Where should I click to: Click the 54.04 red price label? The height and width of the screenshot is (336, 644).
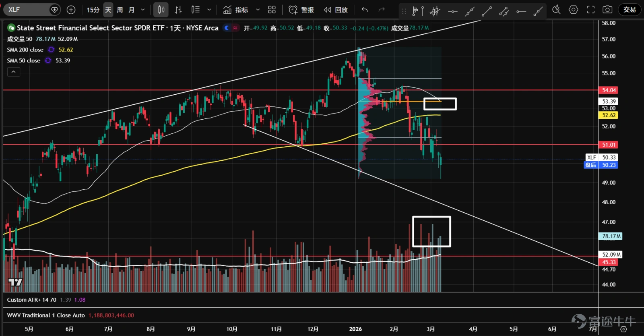pos(609,90)
